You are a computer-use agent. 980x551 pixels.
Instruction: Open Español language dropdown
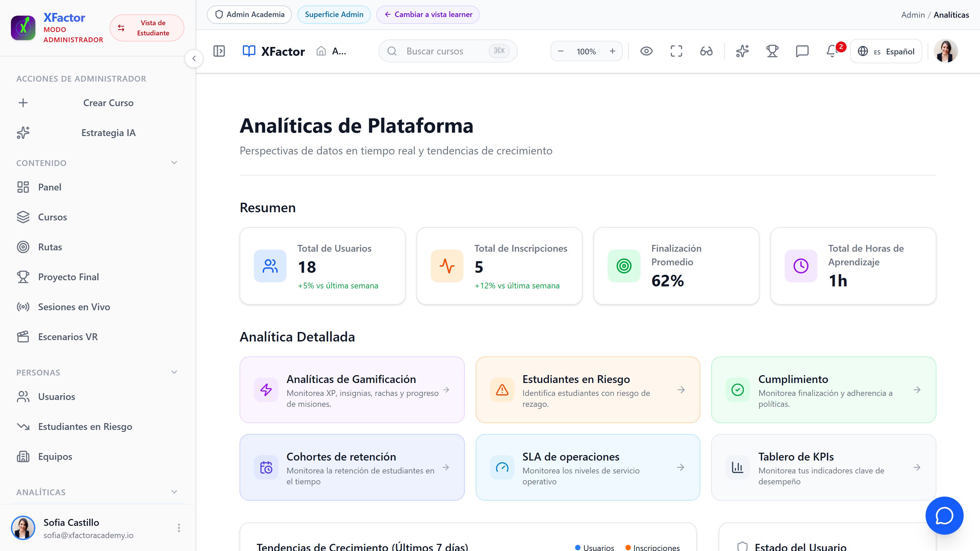tap(886, 51)
